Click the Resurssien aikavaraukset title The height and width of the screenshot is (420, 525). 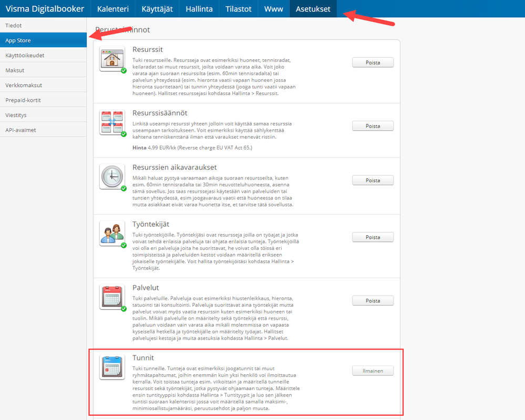click(174, 167)
